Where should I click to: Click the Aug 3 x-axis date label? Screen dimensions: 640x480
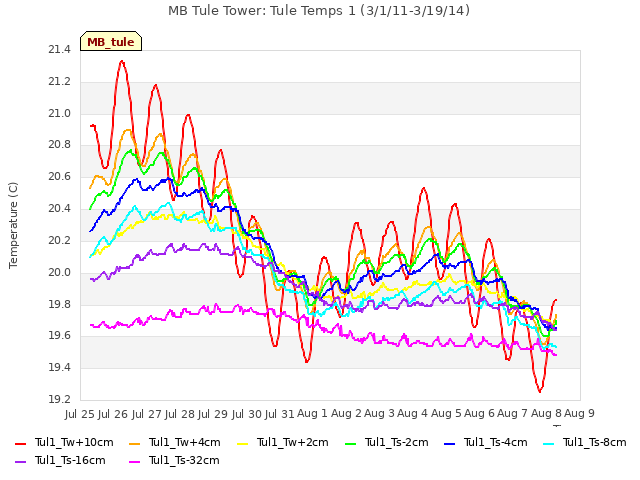[x=379, y=414]
